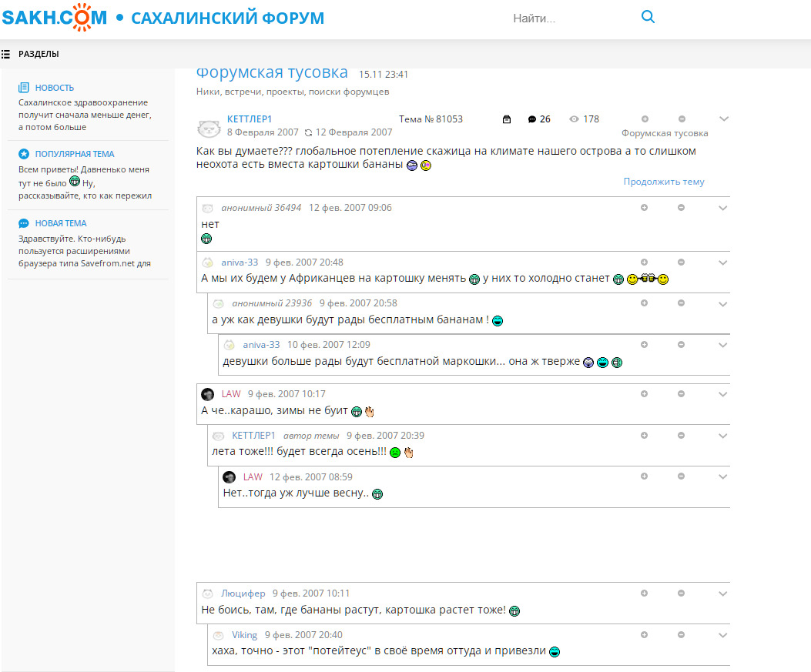Downvote LAW comment about зимы не буит
This screenshot has width=811, height=672.
[x=681, y=394]
